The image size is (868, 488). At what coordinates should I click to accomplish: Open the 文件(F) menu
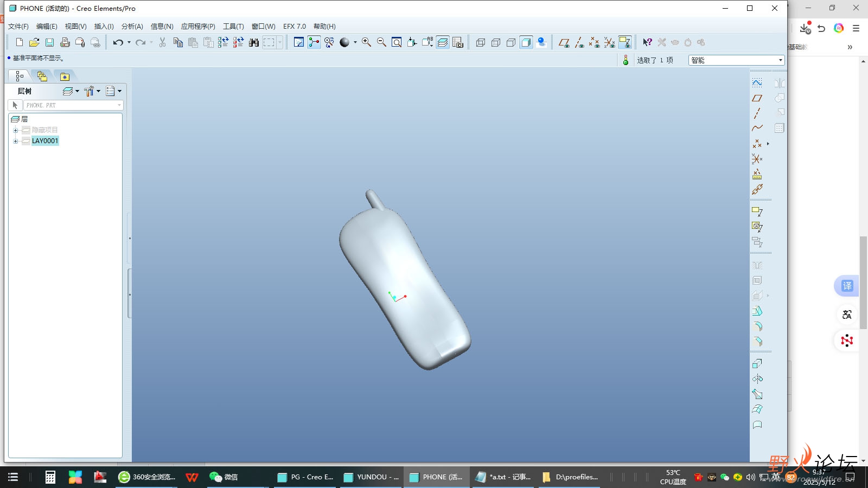point(18,26)
